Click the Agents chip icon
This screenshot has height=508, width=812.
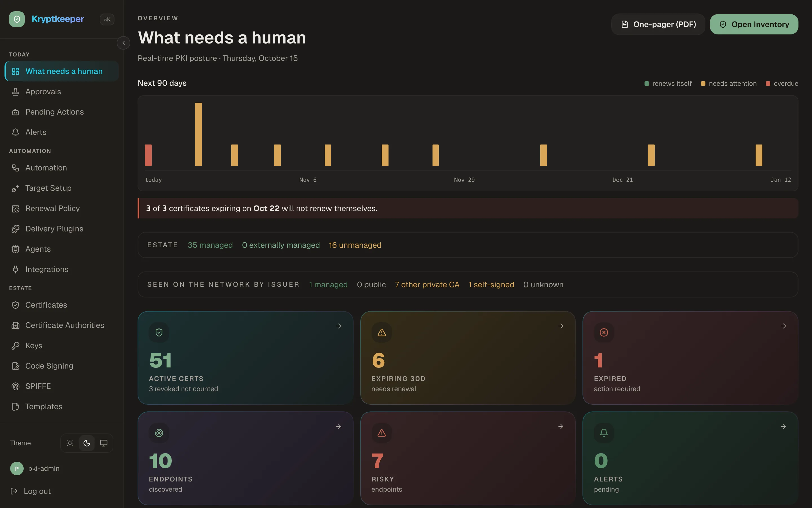click(16, 249)
